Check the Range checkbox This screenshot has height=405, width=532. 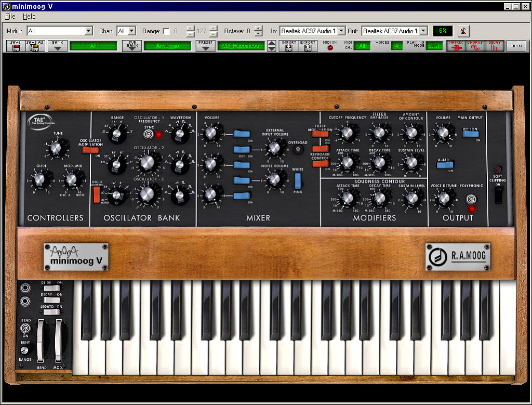[166, 31]
